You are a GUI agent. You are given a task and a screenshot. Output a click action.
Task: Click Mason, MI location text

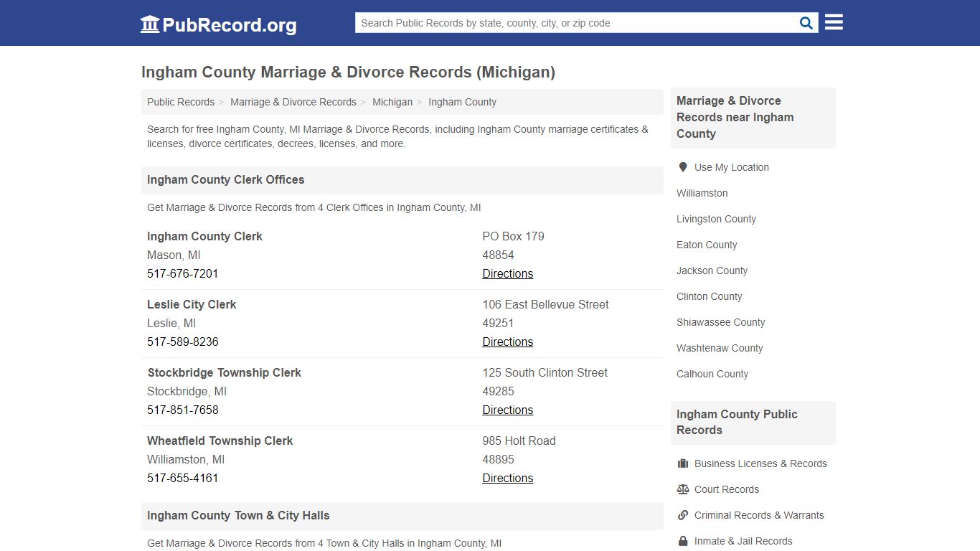coord(174,255)
